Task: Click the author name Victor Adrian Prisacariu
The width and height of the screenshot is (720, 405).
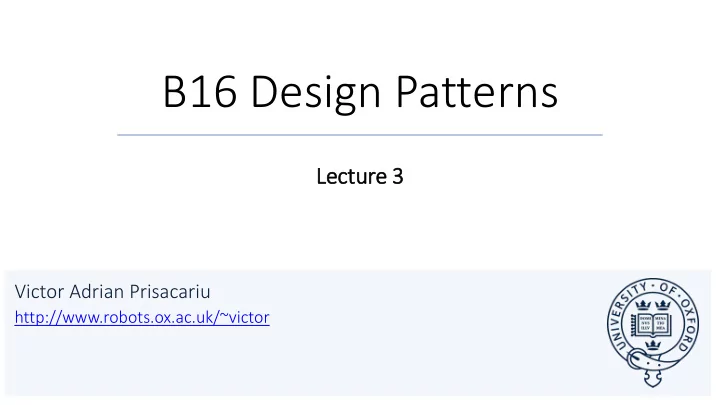Action: [x=112, y=292]
